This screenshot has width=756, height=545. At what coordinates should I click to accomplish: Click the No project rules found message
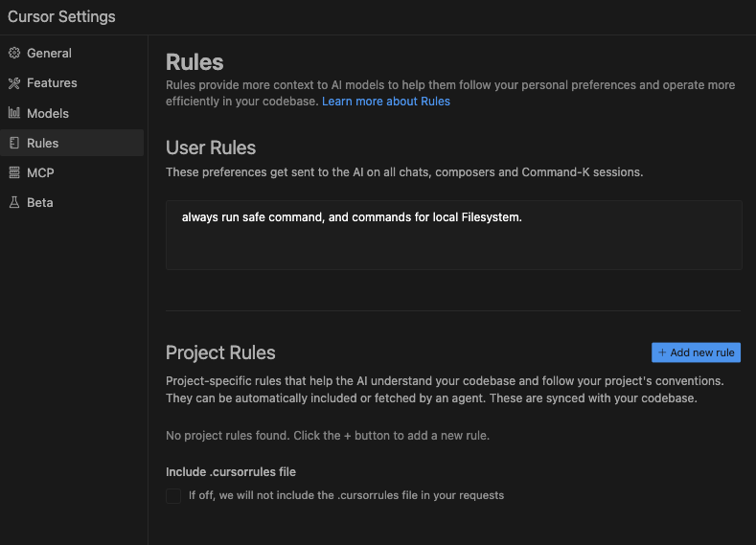pos(328,436)
